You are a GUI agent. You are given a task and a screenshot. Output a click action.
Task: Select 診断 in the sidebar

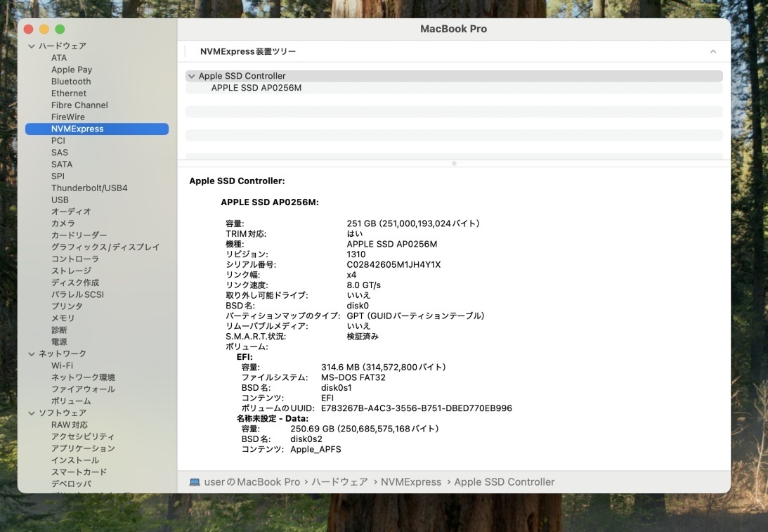pyautogui.click(x=59, y=330)
